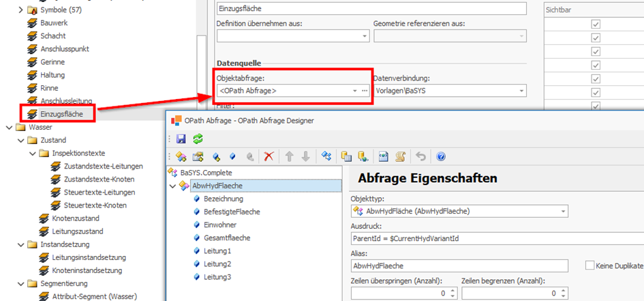
Task: Select Einzugsfläche in the layer tree
Action: [61, 114]
